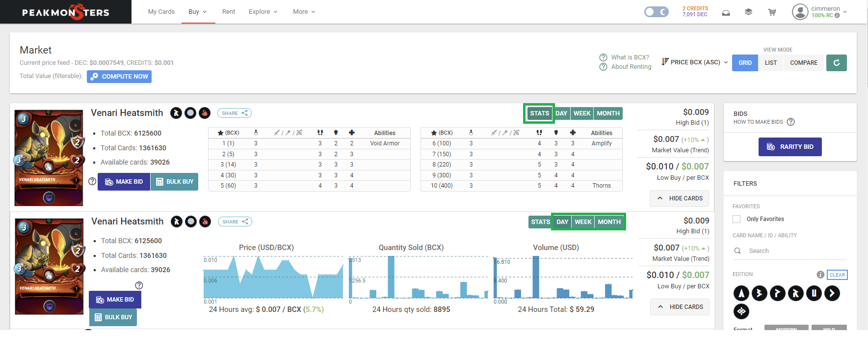Click the search magnifier icon in filters
Screen dimensions: 868x363
737,251
